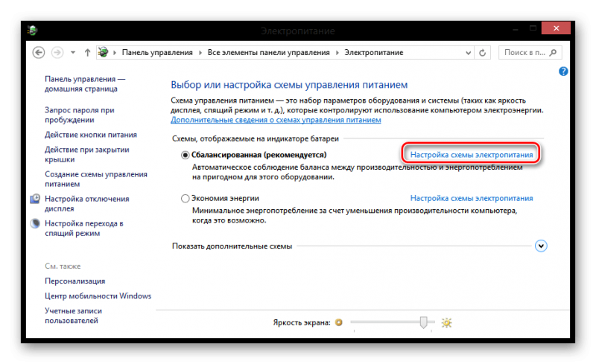Select the Экономия энергии power plan radio button
This screenshot has width=596, height=364.
(186, 199)
